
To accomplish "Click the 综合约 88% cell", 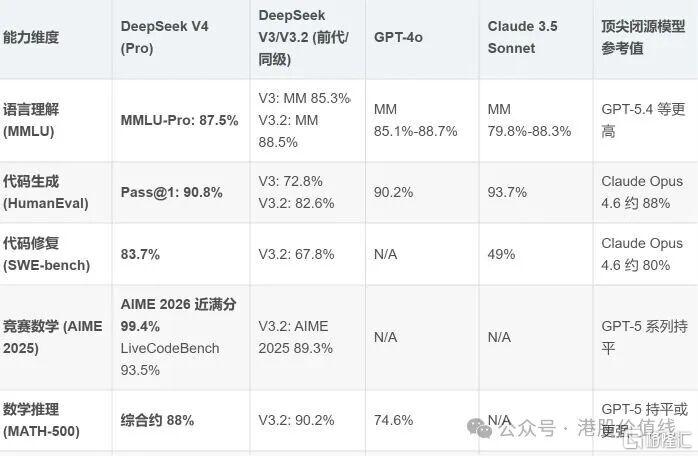I will (157, 420).
